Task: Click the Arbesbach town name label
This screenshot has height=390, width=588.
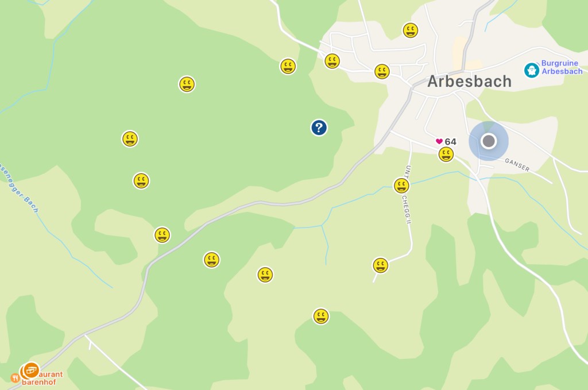Action: (470, 82)
